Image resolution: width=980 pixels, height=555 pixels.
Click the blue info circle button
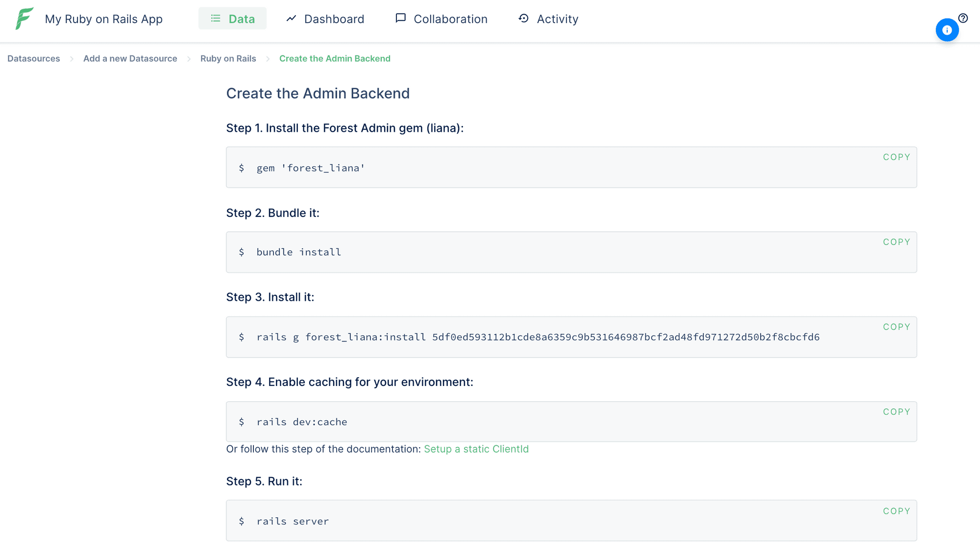[x=947, y=30]
